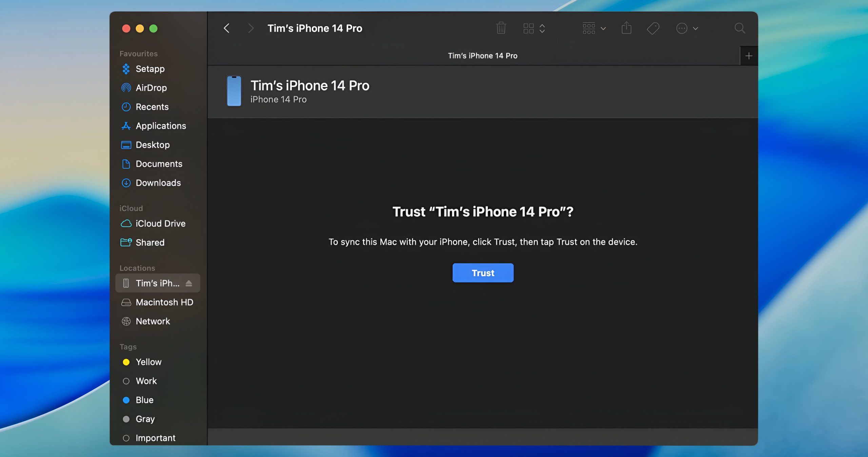Image resolution: width=868 pixels, height=457 pixels.
Task: Click the iPhone 14 Pro model subtitle
Action: [x=278, y=99]
